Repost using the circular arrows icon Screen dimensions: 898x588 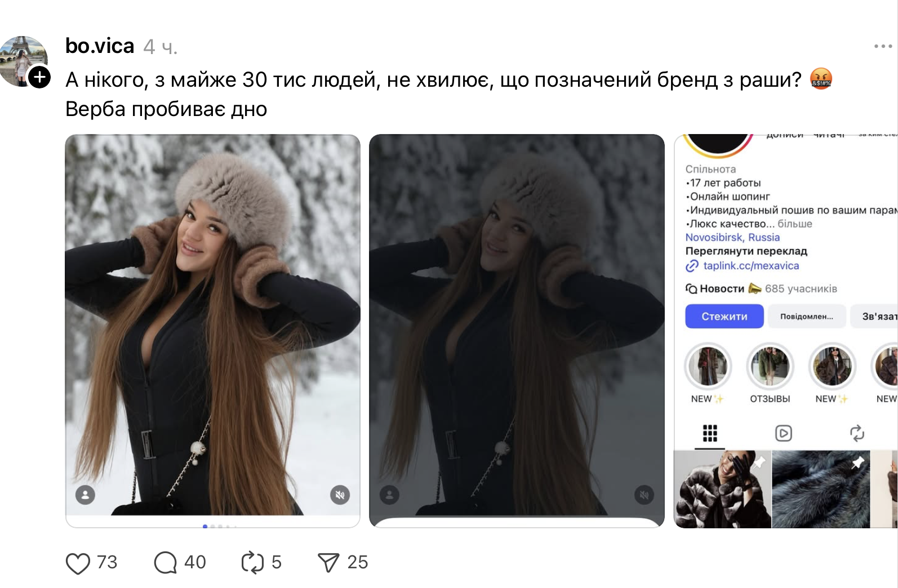click(252, 563)
